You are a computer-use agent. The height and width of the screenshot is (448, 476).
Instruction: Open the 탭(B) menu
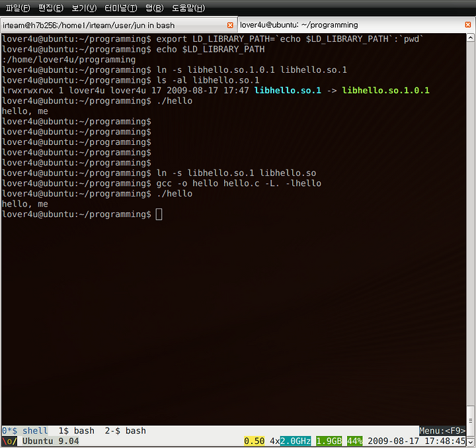(x=155, y=8)
